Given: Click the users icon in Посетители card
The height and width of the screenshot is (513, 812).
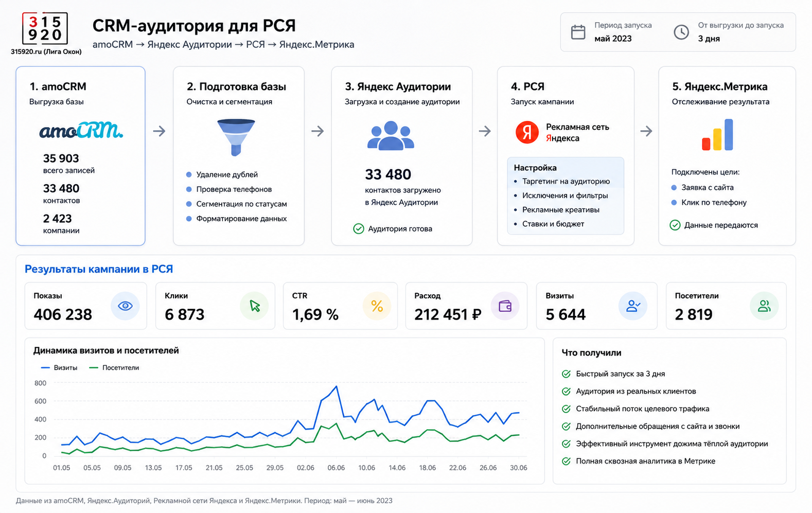Looking at the screenshot, I should [764, 306].
